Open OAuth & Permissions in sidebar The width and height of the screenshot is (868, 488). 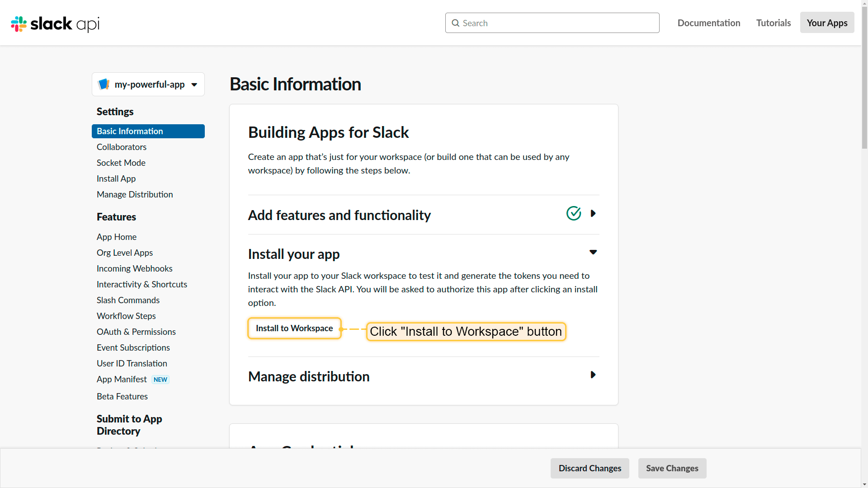[x=136, y=332]
